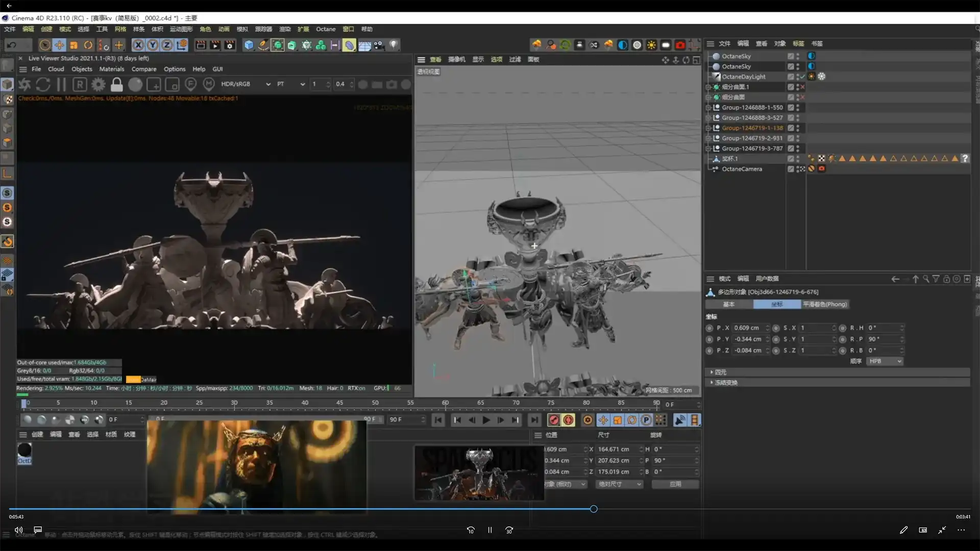
Task: Toggle OctaneDayLight green enable checkmark
Action: pos(802,77)
